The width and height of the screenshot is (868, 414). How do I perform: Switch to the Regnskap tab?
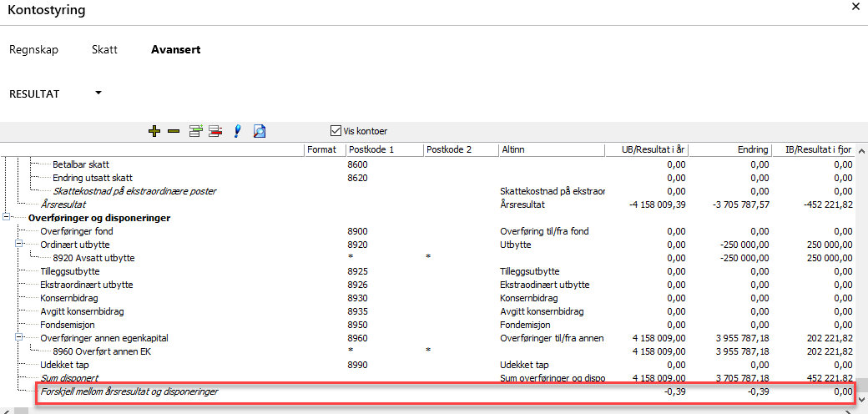pyautogui.click(x=33, y=50)
